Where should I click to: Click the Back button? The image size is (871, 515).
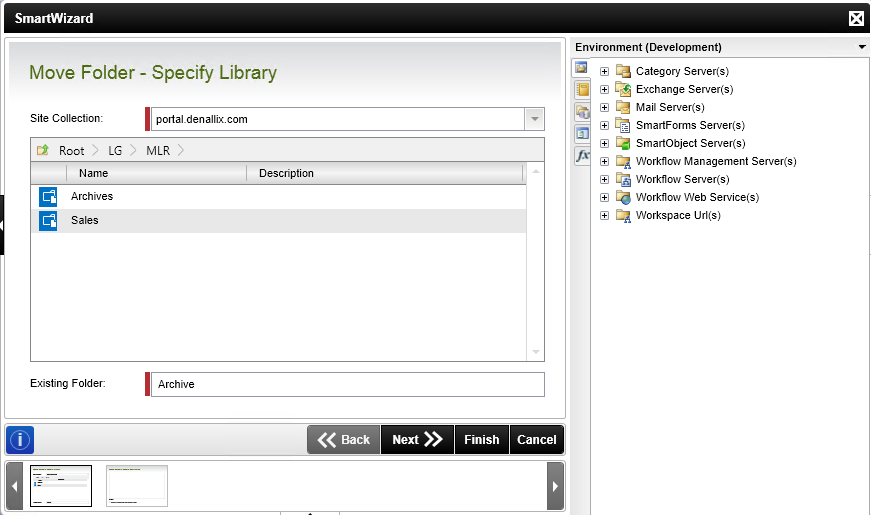pos(344,440)
